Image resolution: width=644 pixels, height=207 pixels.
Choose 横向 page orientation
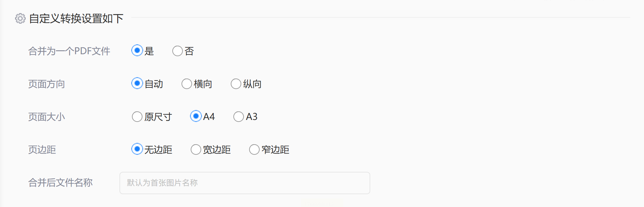[187, 84]
